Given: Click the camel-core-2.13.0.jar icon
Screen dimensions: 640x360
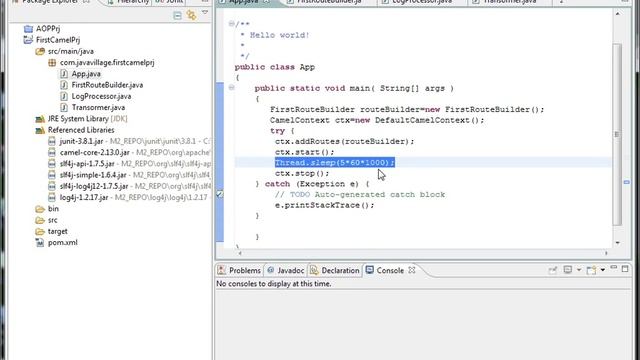Looking at the screenshot, I should pyautogui.click(x=52, y=152).
